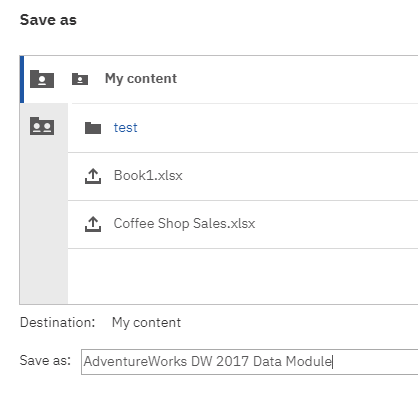Click the Destination My content value

tap(146, 323)
